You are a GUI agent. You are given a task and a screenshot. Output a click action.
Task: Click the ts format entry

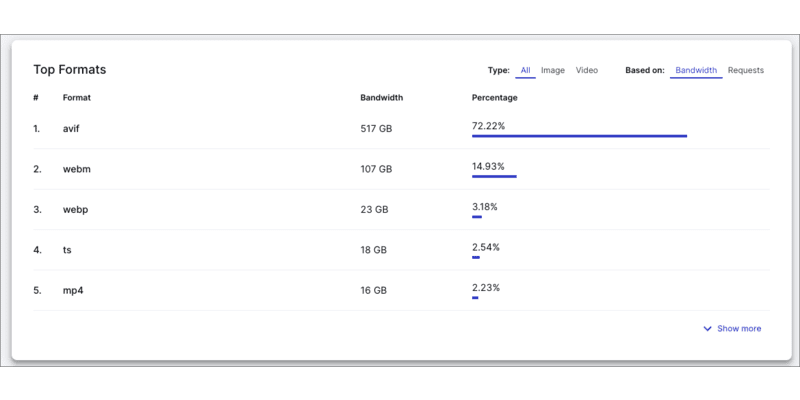[x=67, y=250]
